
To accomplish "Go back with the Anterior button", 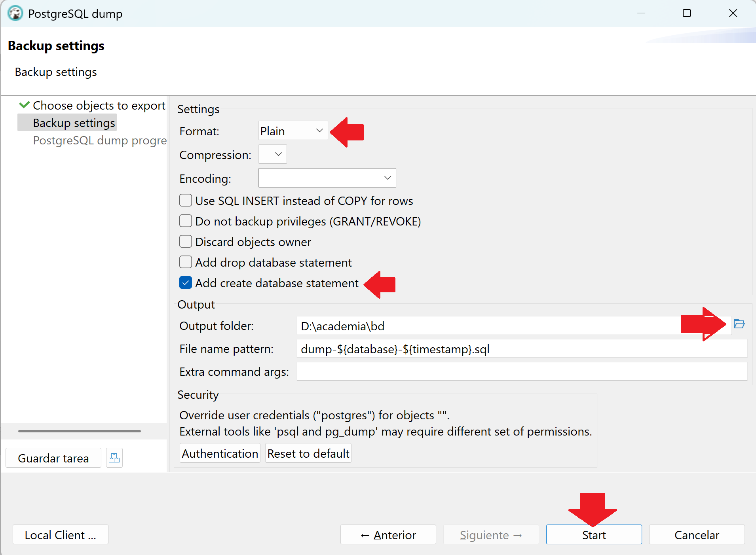I will tap(388, 535).
